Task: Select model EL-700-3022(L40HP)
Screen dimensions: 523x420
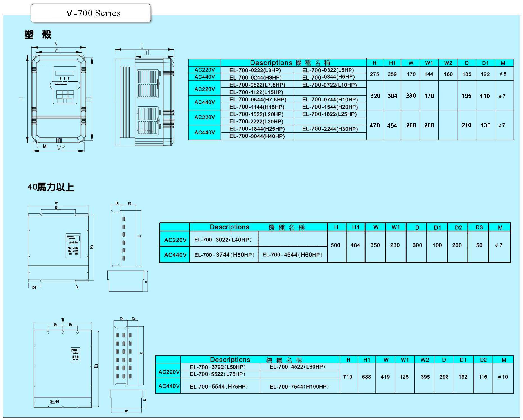Action: [x=223, y=240]
